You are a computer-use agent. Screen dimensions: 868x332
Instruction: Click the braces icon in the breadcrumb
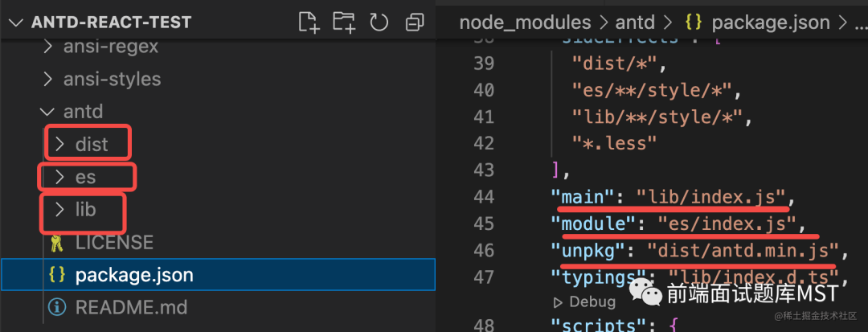click(693, 23)
